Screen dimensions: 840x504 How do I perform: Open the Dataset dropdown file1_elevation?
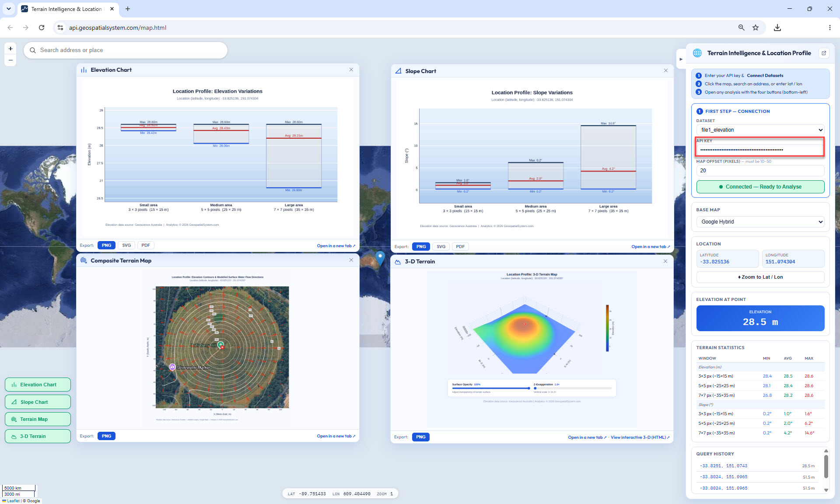point(760,130)
